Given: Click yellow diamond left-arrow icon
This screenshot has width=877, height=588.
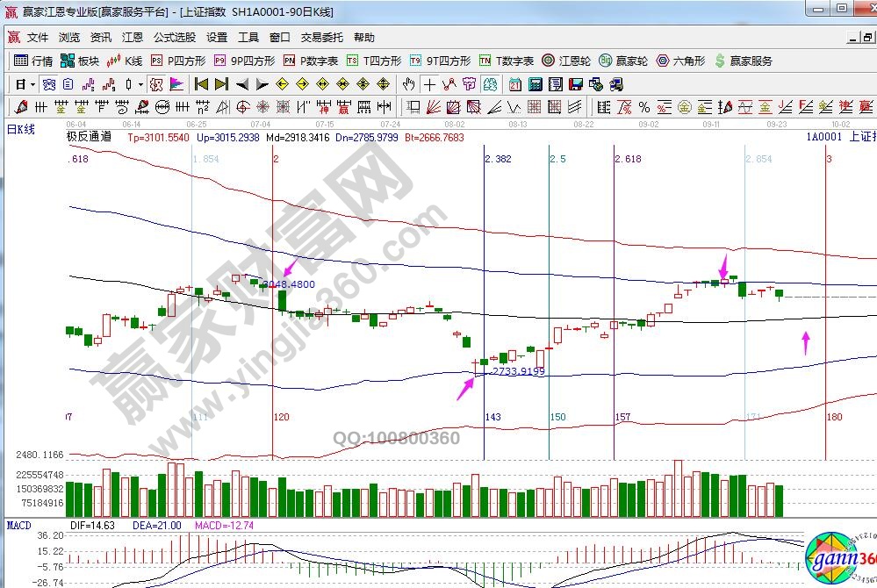Looking at the screenshot, I should click(x=282, y=84).
